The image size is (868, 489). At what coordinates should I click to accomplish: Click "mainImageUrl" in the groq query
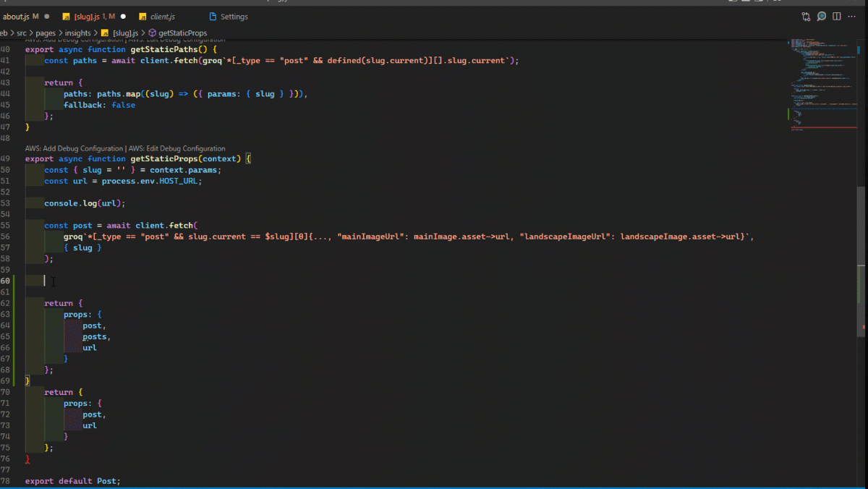370,237
